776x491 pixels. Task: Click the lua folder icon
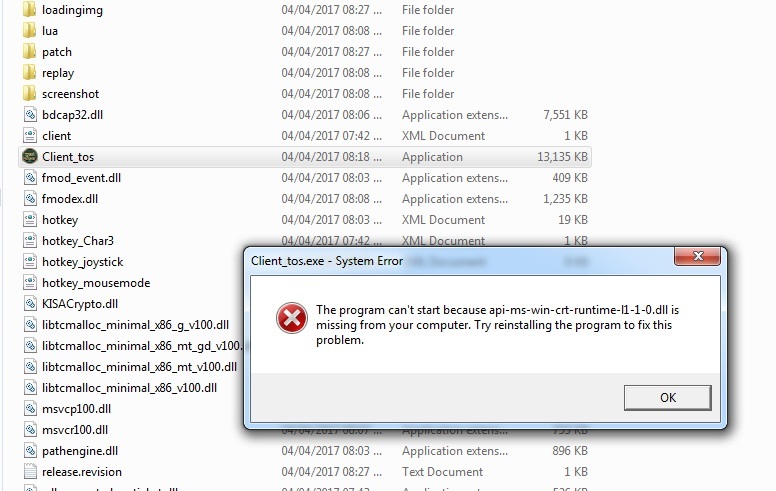30,31
